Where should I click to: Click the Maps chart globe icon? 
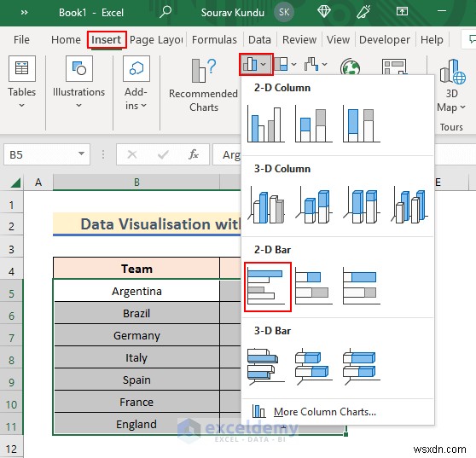[x=350, y=67]
